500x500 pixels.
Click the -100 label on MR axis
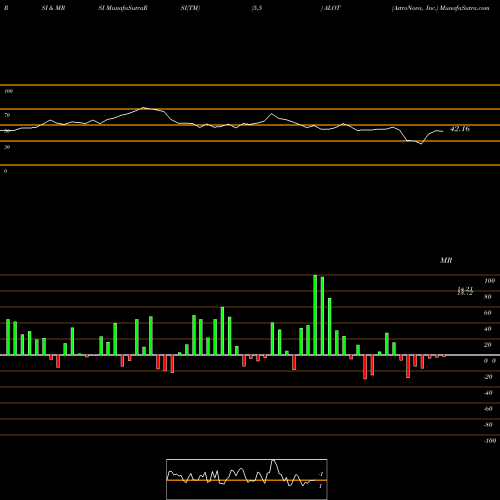tap(490, 441)
